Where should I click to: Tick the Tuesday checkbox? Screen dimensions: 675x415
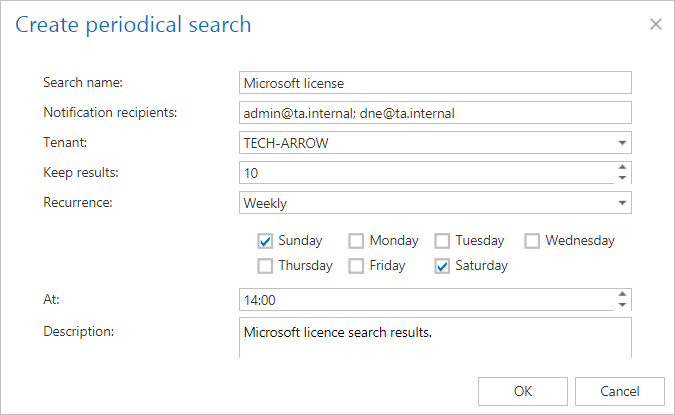click(442, 240)
